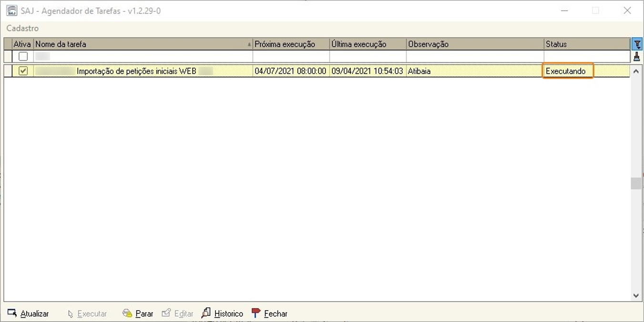The width and height of the screenshot is (644, 322).
Task: Uncheck the Ativa checkbox for the import task
Action: 23,71
